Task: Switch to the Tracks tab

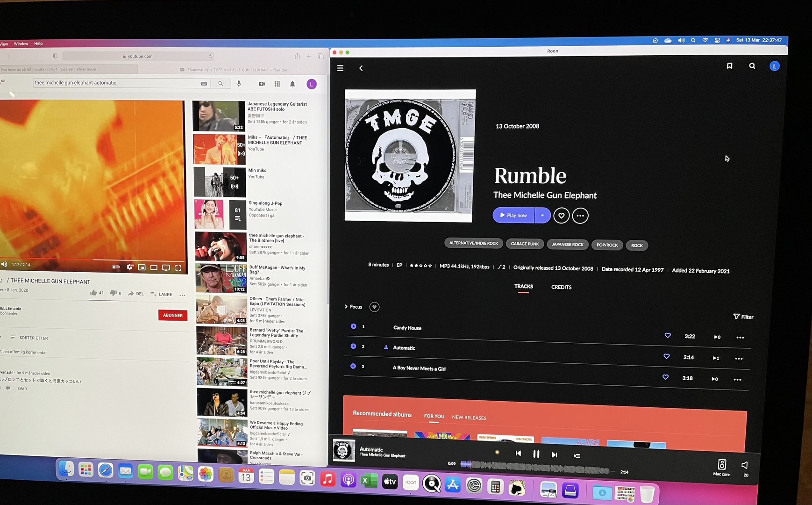Action: coord(523,287)
